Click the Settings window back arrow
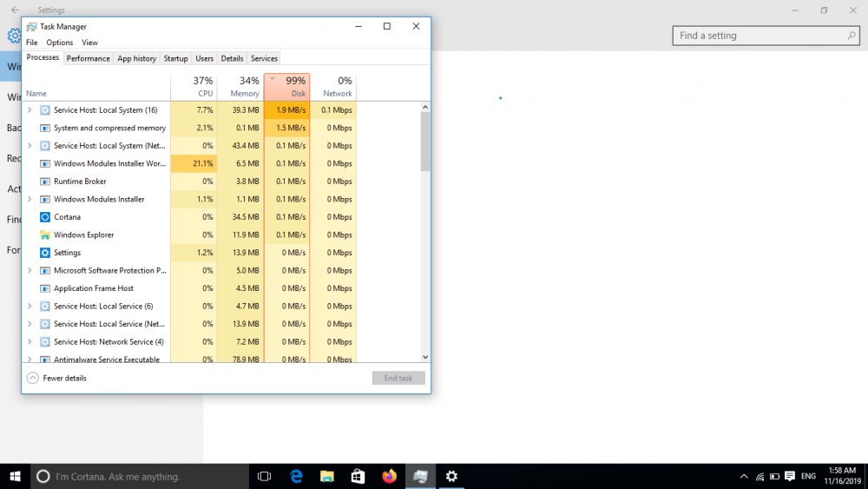The image size is (868, 489). 15,10
